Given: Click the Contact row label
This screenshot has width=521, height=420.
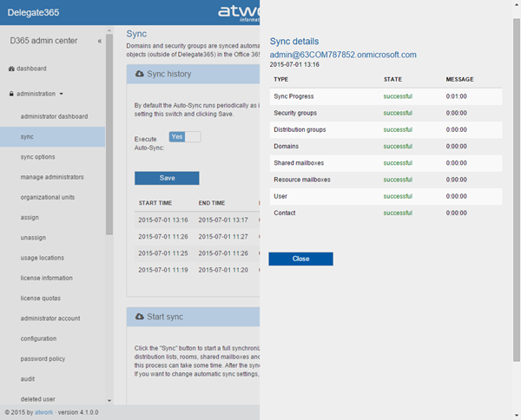Looking at the screenshot, I should pyautogui.click(x=285, y=213).
